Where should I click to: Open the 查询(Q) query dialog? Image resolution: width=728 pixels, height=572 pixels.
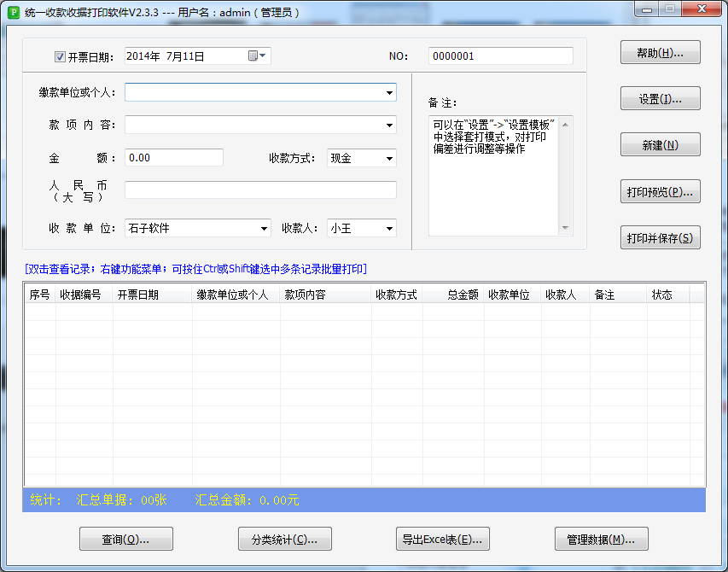tap(125, 539)
